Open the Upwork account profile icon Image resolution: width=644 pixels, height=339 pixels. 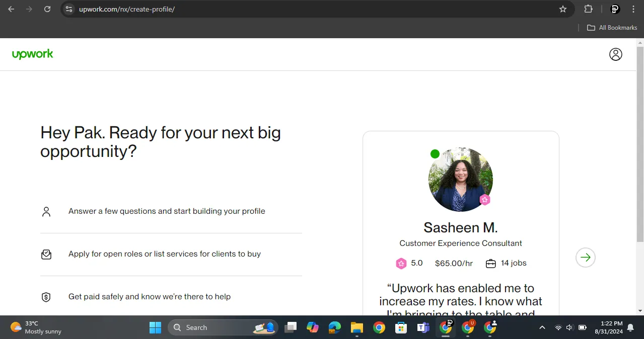tap(615, 54)
